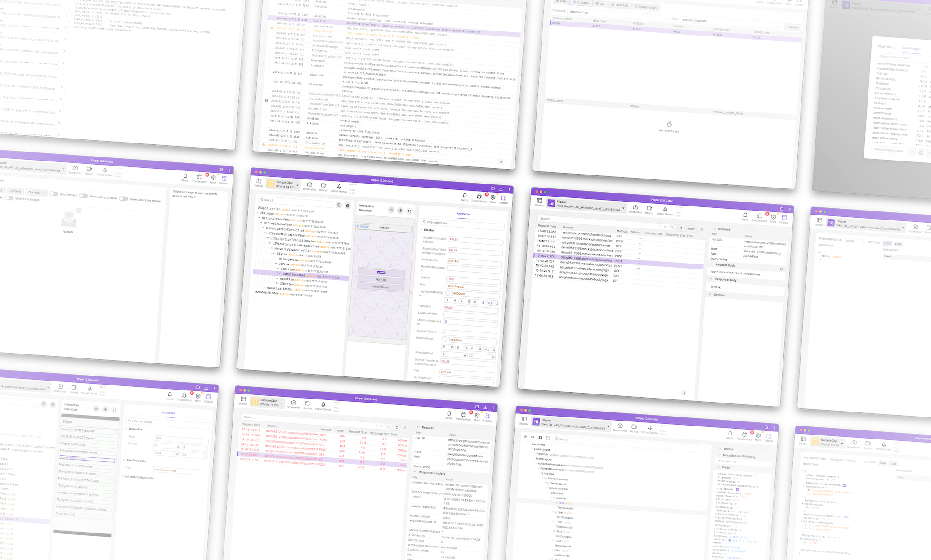The height and width of the screenshot is (560, 931).
Task: Select Attributes tab in the Drawable inspector window
Action: (x=168, y=413)
